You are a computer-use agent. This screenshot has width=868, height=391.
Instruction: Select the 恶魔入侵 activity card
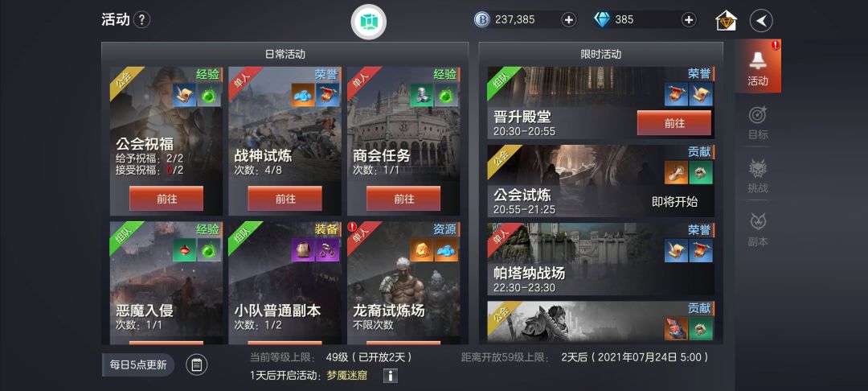click(166, 283)
